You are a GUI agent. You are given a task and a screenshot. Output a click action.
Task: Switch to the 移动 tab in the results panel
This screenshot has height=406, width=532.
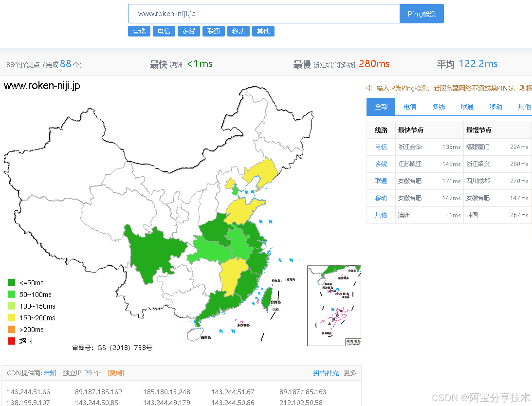coord(495,107)
